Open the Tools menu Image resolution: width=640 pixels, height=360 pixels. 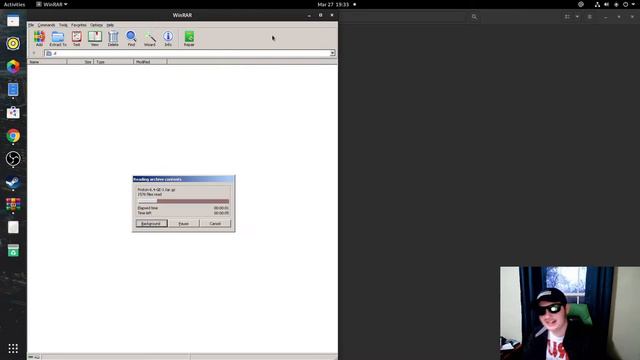coord(63,25)
